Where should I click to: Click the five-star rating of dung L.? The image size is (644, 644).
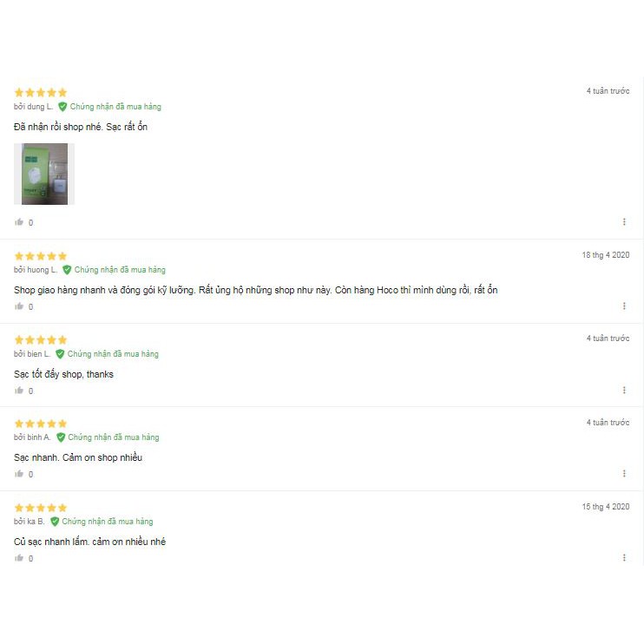tap(41, 92)
